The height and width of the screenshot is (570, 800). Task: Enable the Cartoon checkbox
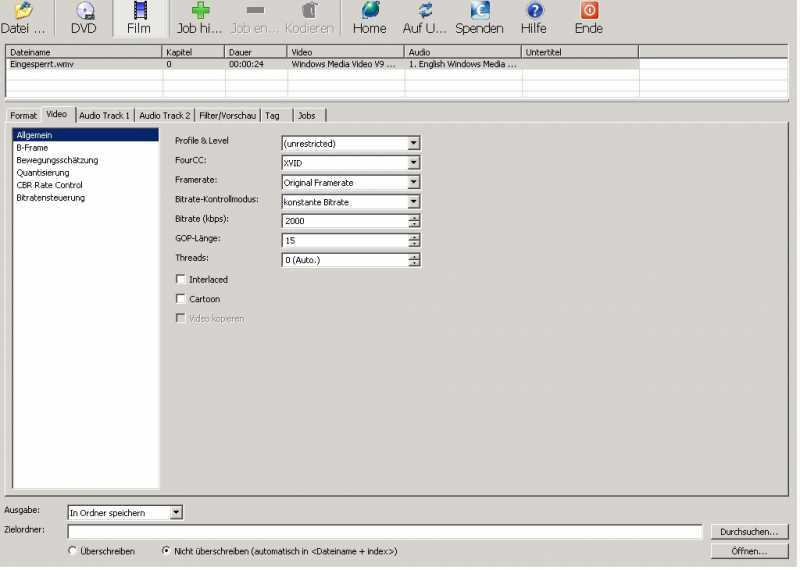tap(181, 299)
